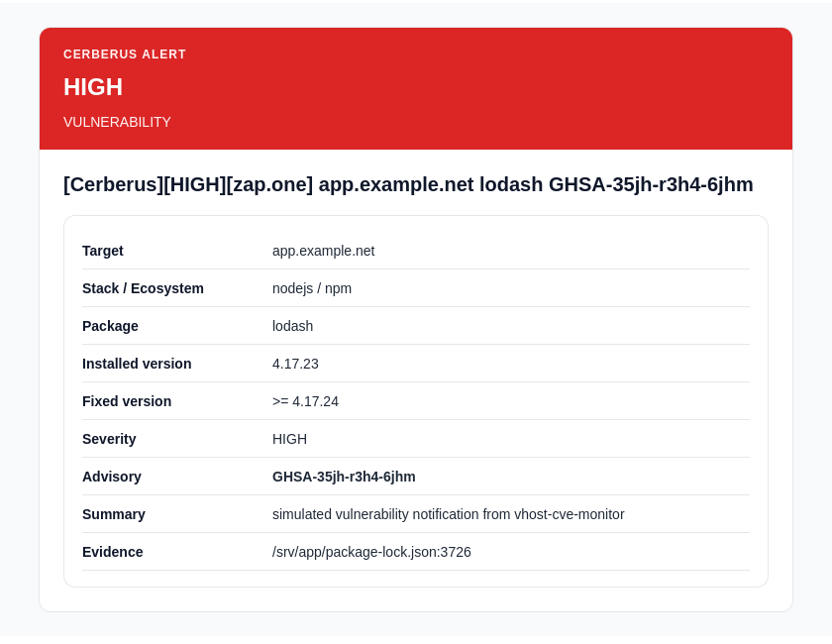This screenshot has width=832, height=644.
Task: Click the CERBERUS ALERT header label
Action: click(125, 54)
